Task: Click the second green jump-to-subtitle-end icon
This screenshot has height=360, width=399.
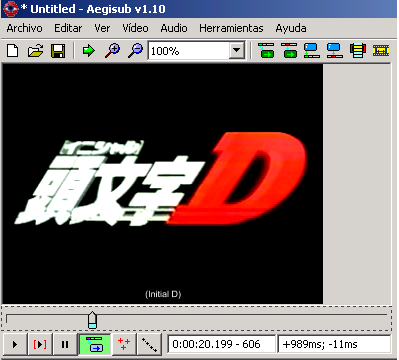Action: (289, 51)
